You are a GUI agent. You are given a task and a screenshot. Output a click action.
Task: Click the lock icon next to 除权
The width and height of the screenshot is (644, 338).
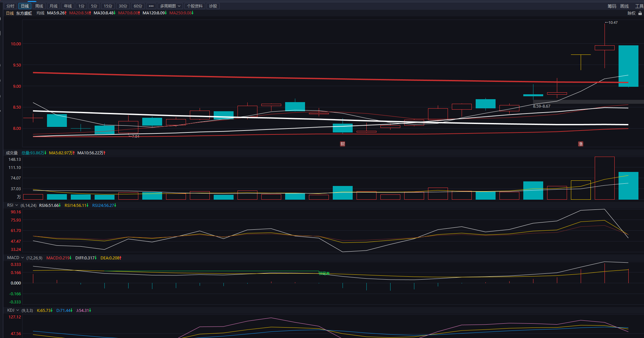(640, 13)
